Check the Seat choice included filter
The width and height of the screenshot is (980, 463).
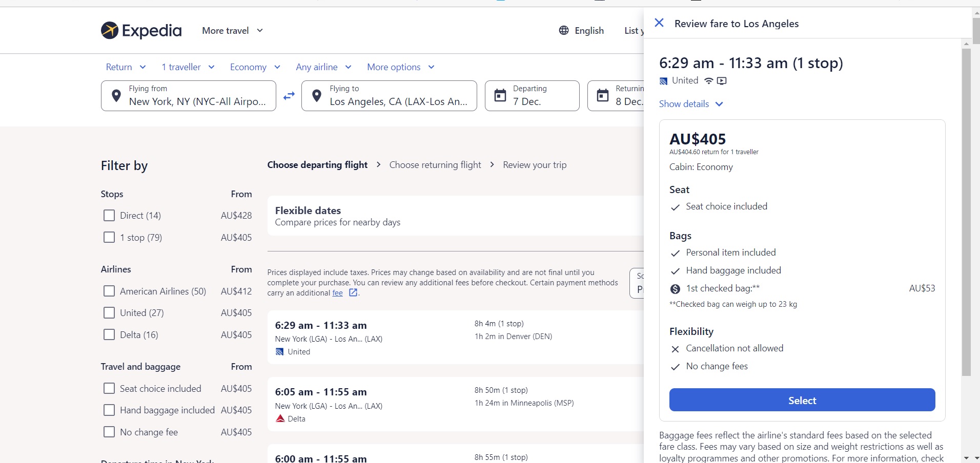click(x=109, y=389)
